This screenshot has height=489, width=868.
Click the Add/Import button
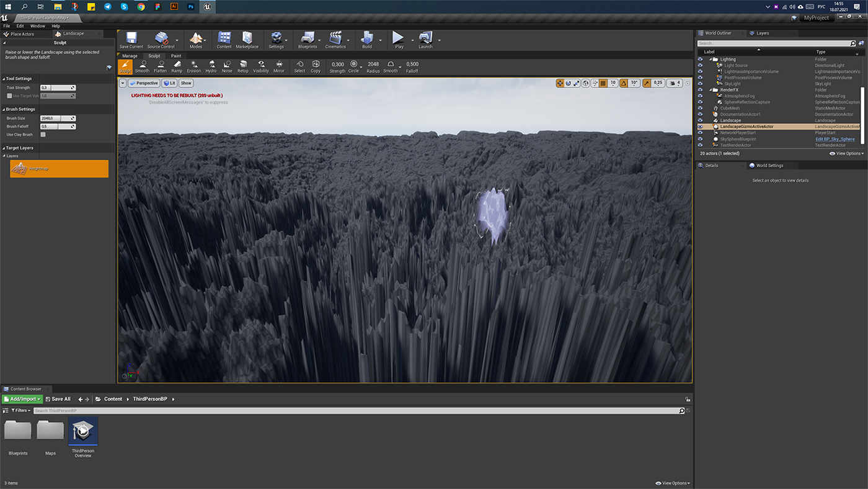click(22, 399)
